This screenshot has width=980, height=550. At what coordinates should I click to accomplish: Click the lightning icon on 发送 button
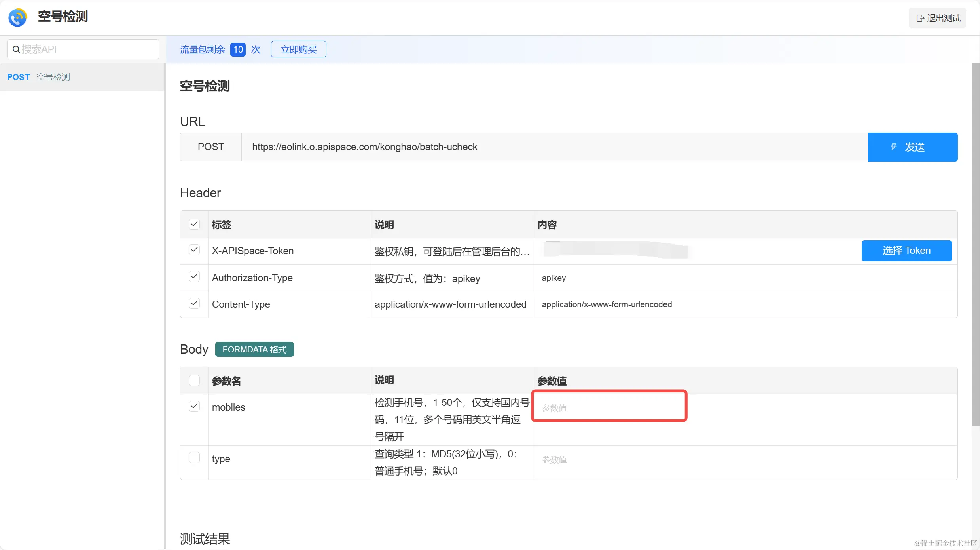[893, 147]
